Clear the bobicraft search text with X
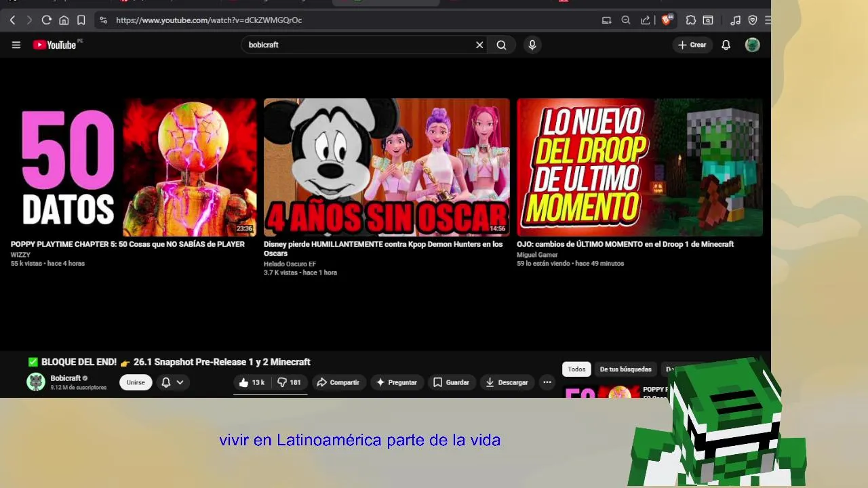Viewport: 868px width, 488px height. click(479, 45)
